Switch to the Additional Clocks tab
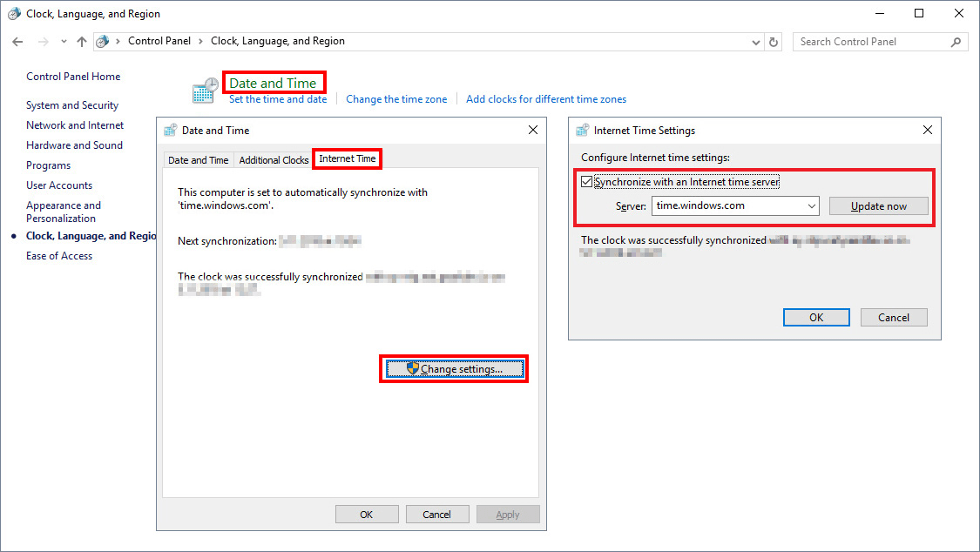The width and height of the screenshot is (980, 552). coord(274,160)
